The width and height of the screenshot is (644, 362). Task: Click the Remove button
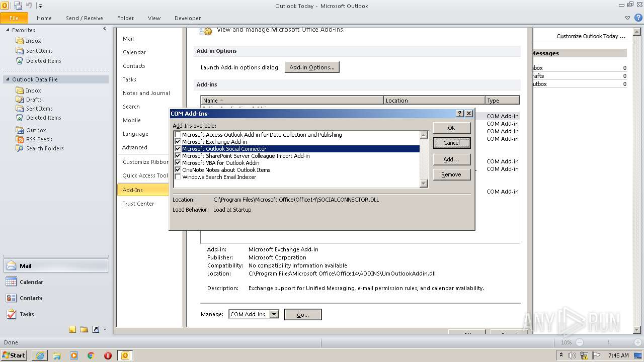pyautogui.click(x=451, y=174)
